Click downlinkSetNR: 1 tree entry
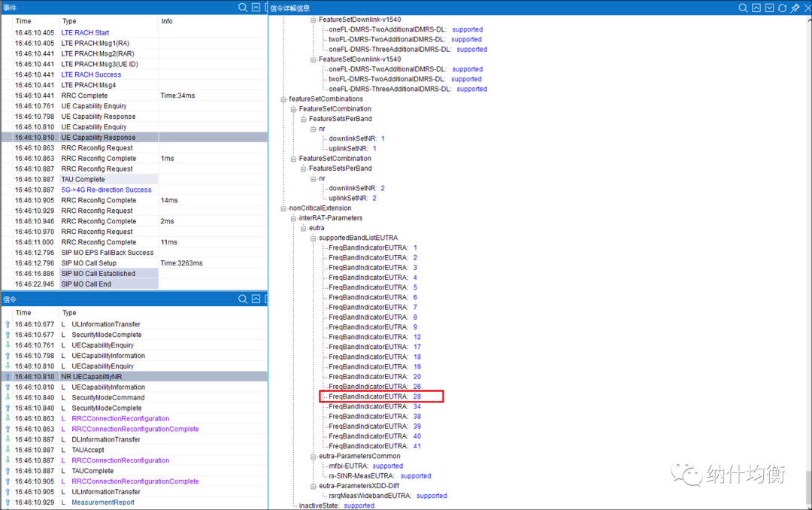Screen dimensions: 812x510 tap(356, 139)
